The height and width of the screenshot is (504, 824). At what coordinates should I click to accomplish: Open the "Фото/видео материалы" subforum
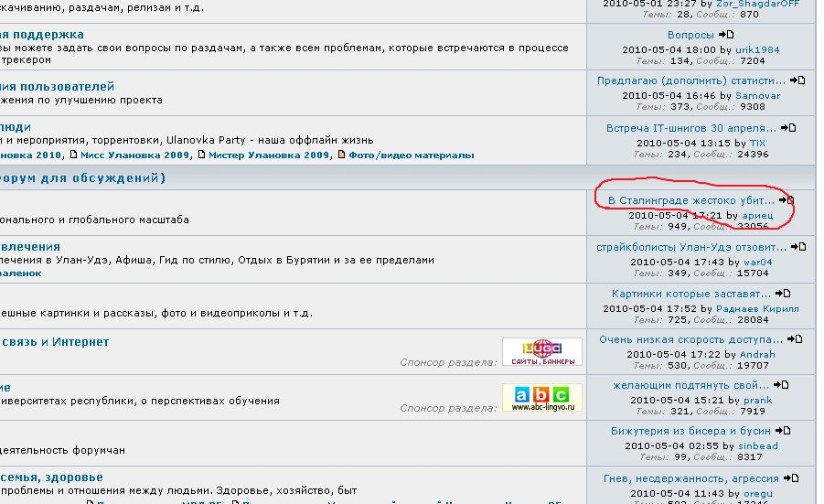(411, 155)
